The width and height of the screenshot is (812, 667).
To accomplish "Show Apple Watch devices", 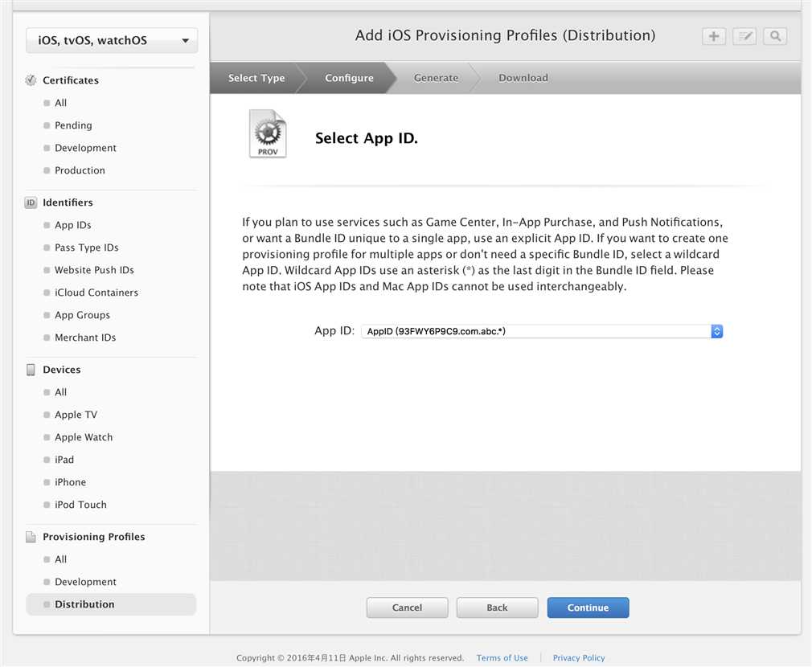I will pos(84,437).
